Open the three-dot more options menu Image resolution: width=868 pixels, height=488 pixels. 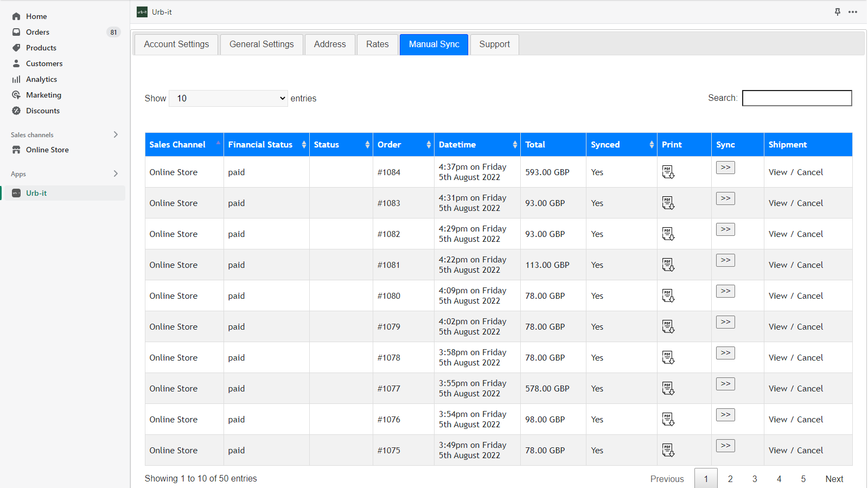pyautogui.click(x=853, y=12)
